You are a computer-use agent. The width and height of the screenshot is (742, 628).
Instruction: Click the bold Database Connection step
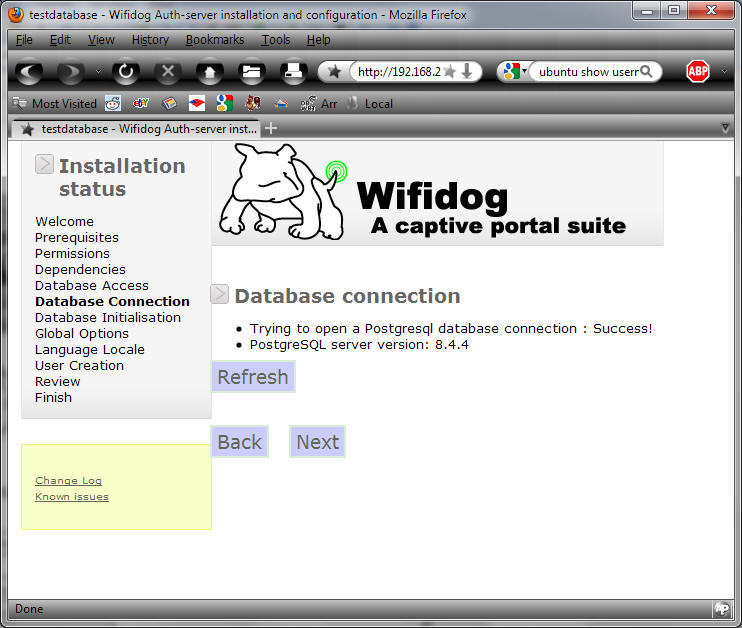pos(112,301)
